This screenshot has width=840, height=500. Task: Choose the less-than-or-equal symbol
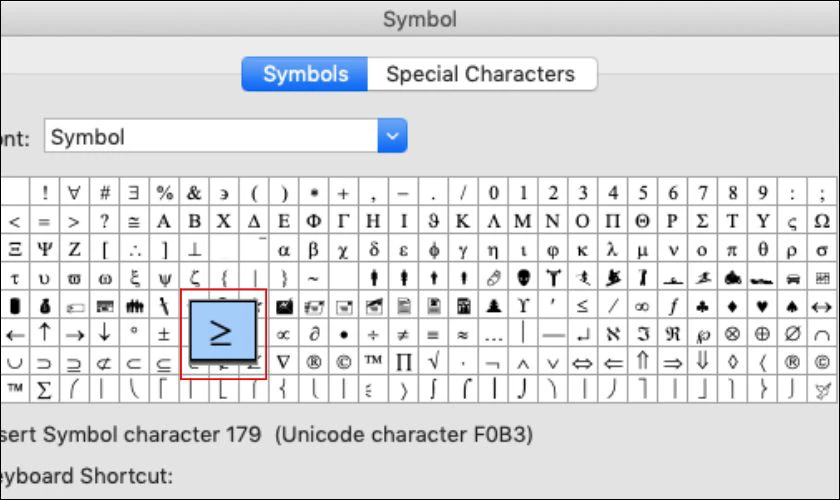582,306
